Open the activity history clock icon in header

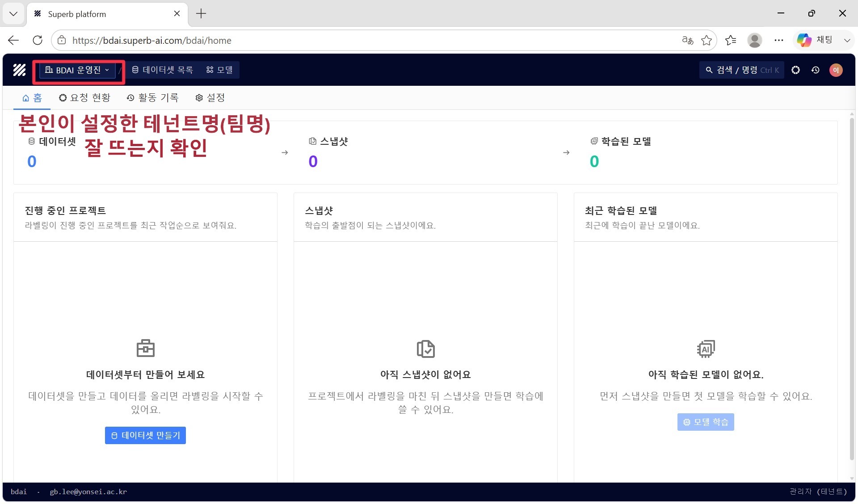pyautogui.click(x=816, y=70)
